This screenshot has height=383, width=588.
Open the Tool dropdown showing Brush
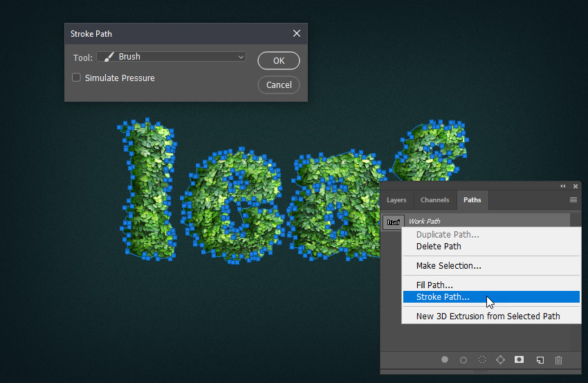(171, 57)
